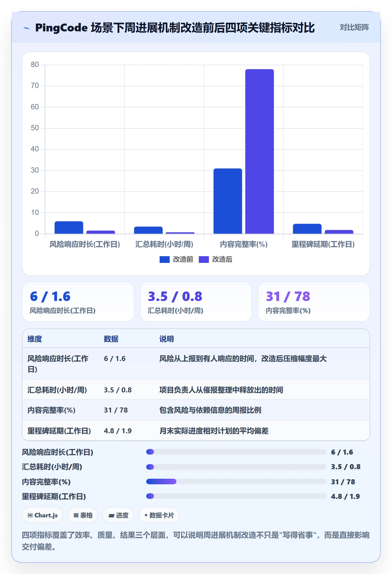This screenshot has height=574, width=392.
Task: Click the 改造前 bar for 内容完整率(%)
Action: 228,201
